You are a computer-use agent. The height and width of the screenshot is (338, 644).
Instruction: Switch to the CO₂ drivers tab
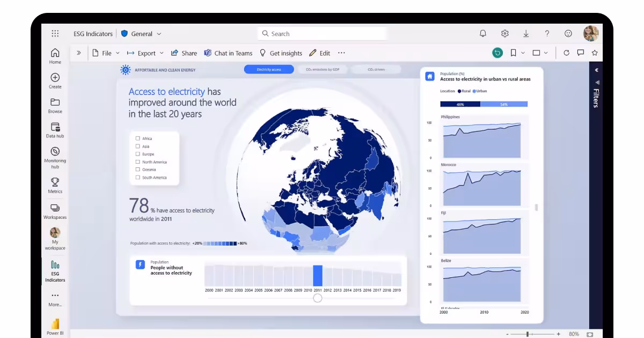[x=376, y=69]
